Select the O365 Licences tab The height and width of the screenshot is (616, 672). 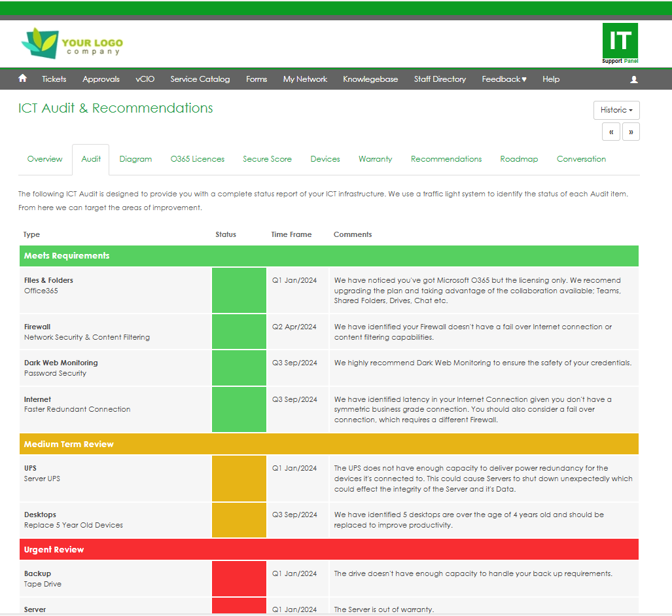pos(198,159)
